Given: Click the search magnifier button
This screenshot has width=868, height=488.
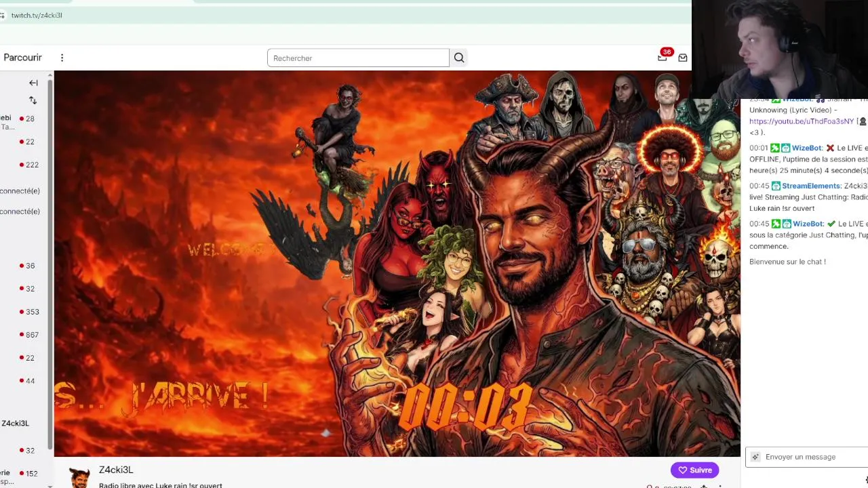Looking at the screenshot, I should click(459, 58).
